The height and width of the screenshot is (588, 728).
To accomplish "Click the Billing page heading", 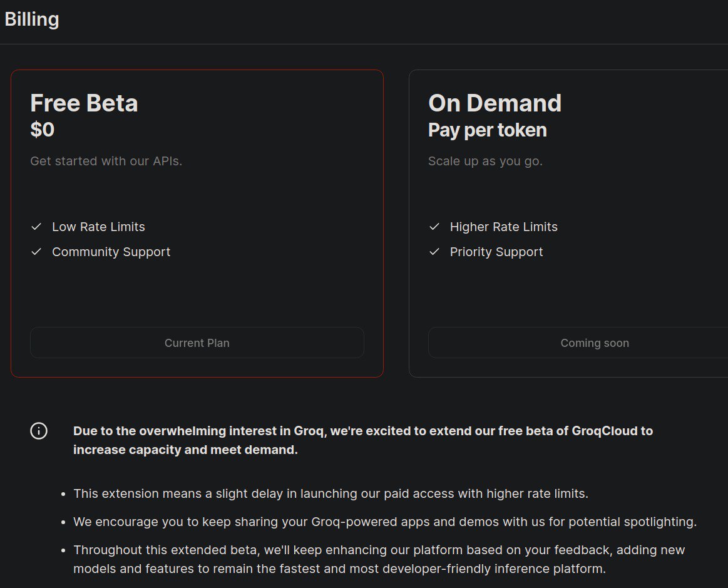I will coord(32,19).
